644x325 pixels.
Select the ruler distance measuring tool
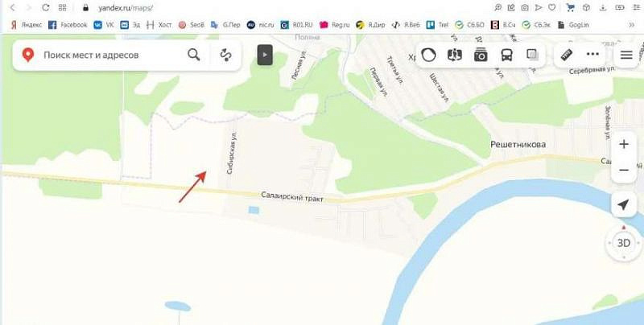click(567, 55)
